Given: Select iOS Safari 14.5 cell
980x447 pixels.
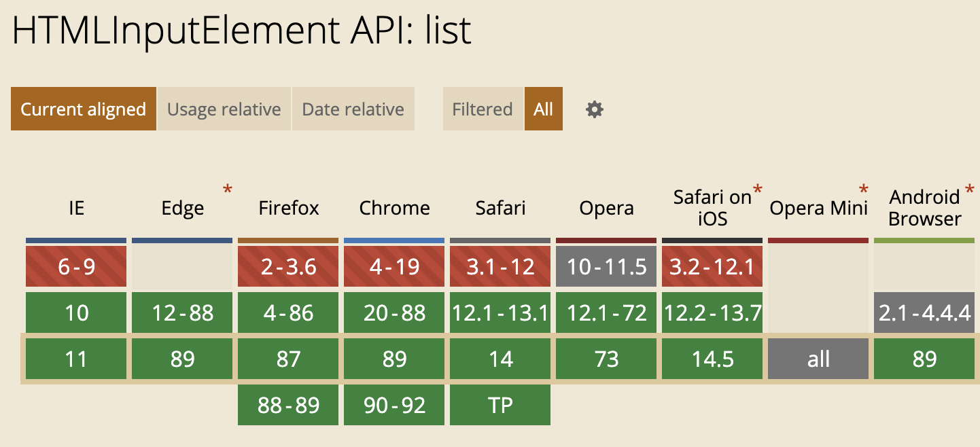Looking at the screenshot, I should coord(712,359).
